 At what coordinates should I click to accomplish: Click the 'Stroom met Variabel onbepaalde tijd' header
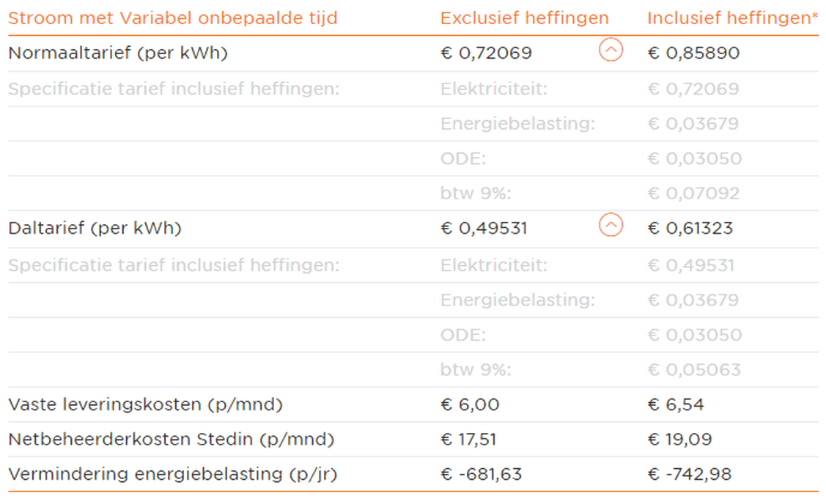173,18
